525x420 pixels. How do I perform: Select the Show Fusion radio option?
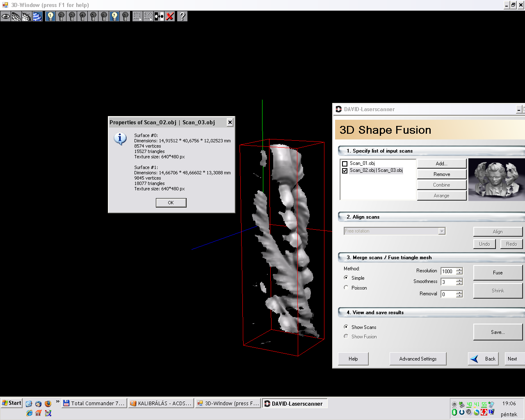(346, 337)
